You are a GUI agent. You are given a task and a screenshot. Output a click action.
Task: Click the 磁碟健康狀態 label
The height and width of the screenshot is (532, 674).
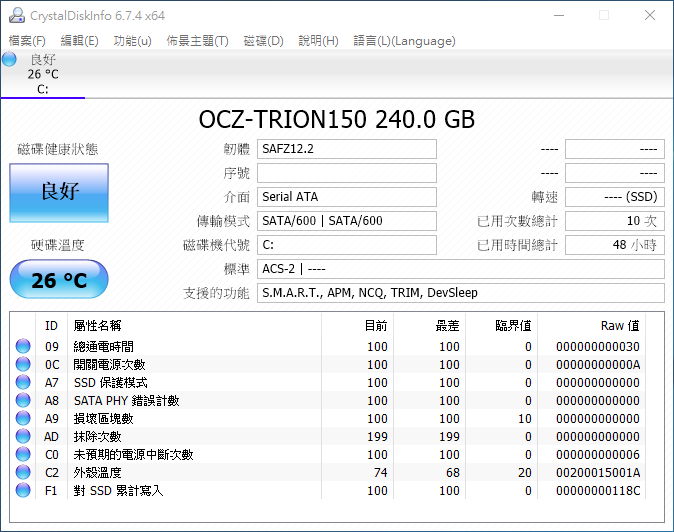(58, 149)
